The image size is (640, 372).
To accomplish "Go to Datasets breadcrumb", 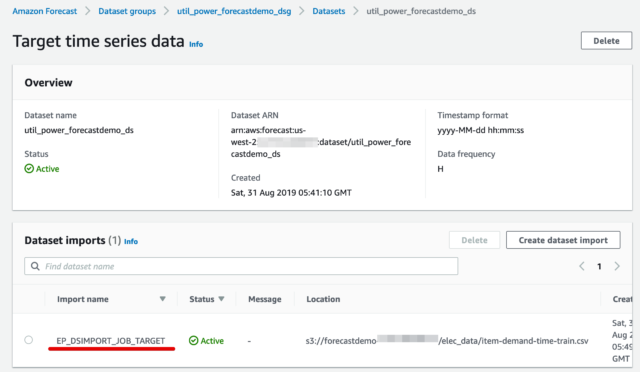I will tap(329, 11).
